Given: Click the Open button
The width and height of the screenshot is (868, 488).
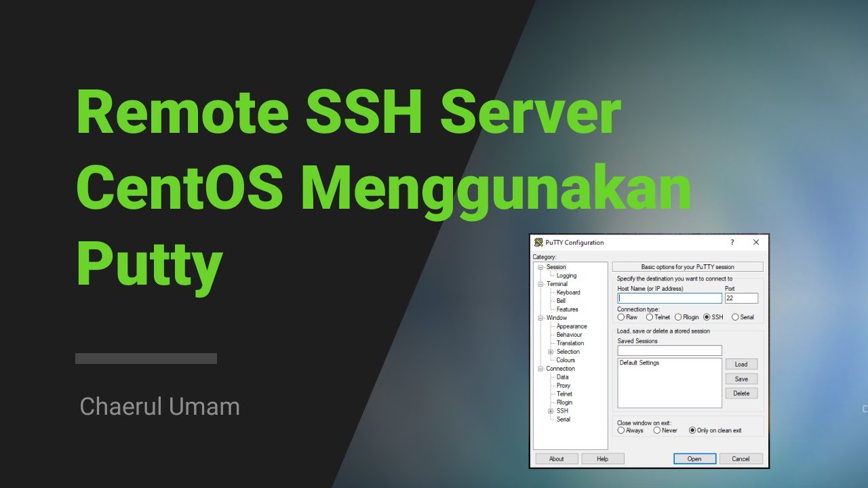Looking at the screenshot, I should [694, 459].
